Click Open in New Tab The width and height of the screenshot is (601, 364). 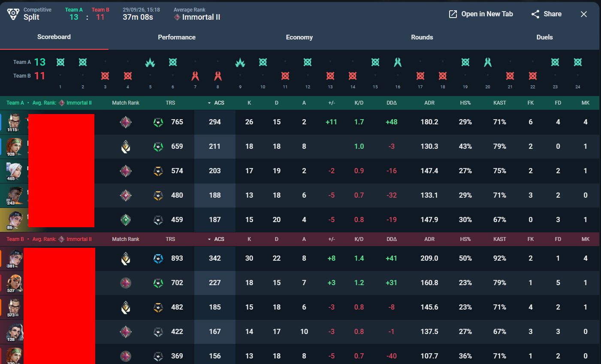click(481, 14)
